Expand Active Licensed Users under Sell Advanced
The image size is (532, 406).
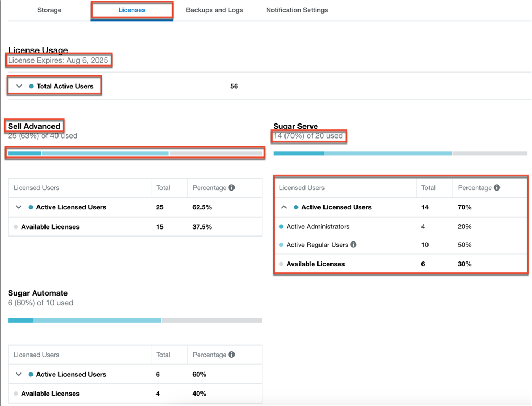tap(19, 207)
